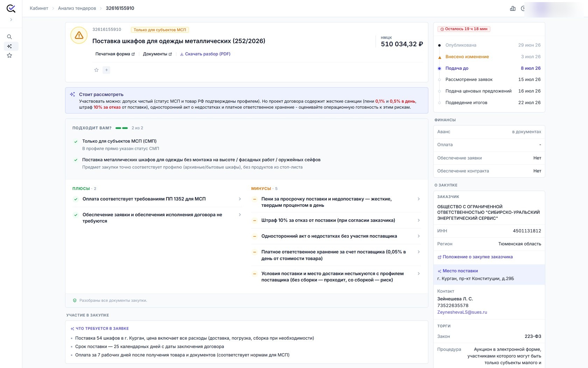Open favorites star icon in the sidebar
This screenshot has width=588, height=368.
point(9,55)
